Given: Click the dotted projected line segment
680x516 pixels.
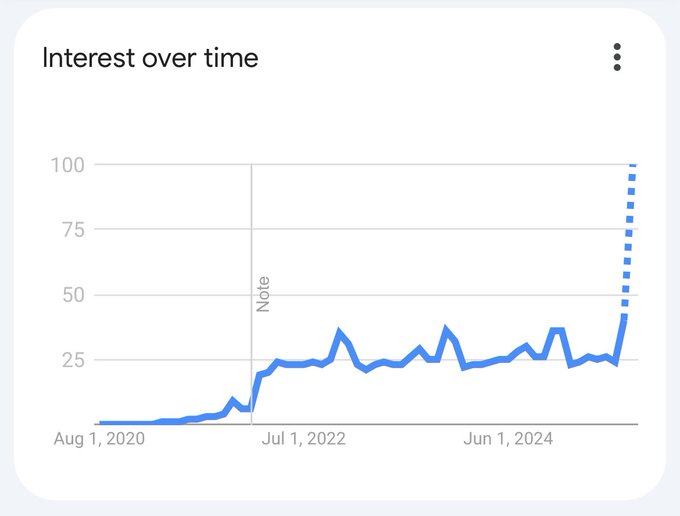Looking at the screenshot, I should [x=629, y=243].
